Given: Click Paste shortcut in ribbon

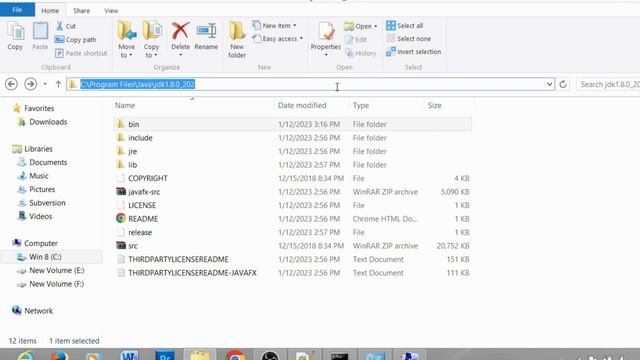Looking at the screenshot, I should pos(81,53).
